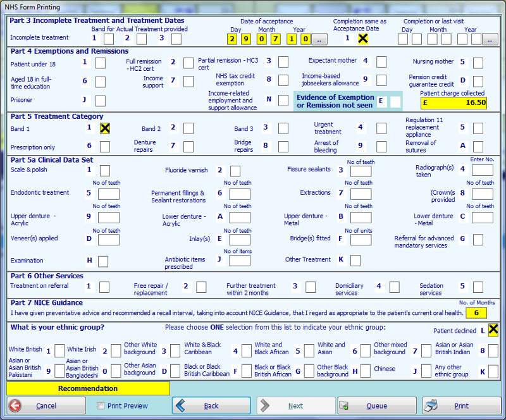The height and width of the screenshot is (420, 506).
Task: Uncheck the Patient declined ethnic group box
Action: [x=493, y=330]
